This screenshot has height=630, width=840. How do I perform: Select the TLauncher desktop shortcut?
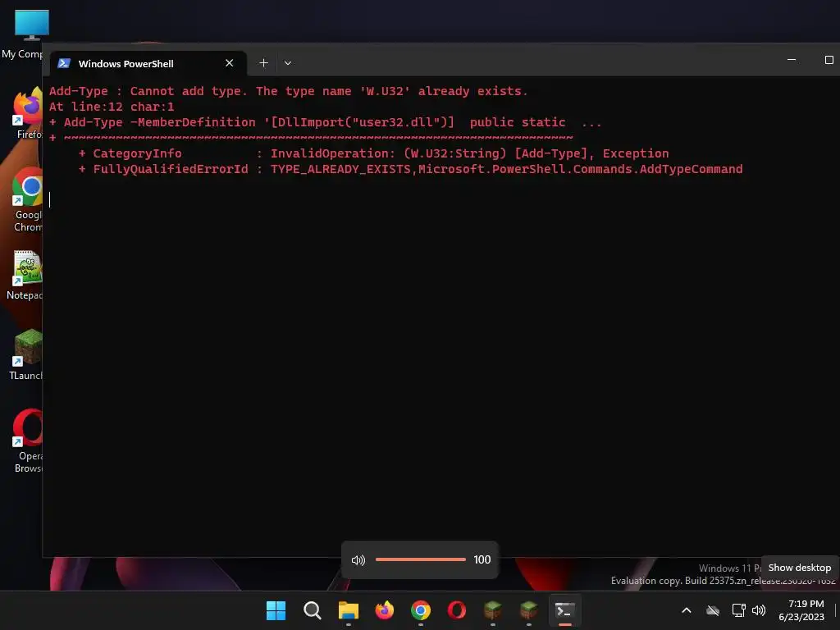[x=25, y=354]
